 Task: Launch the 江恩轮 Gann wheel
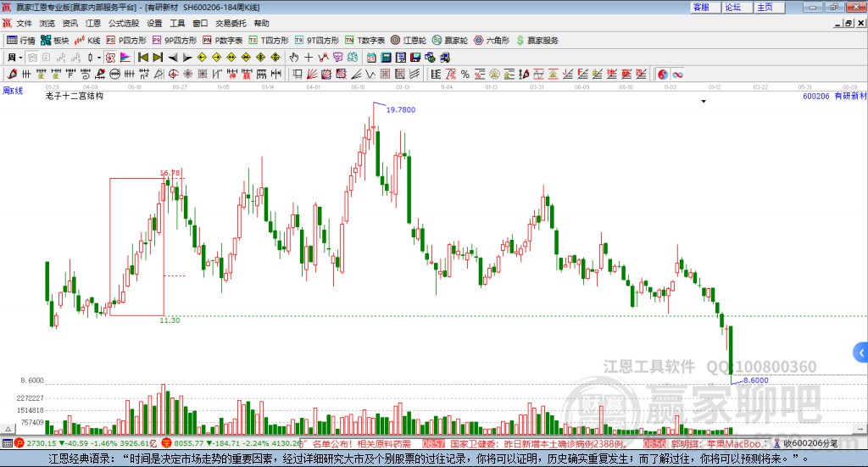click(x=409, y=41)
